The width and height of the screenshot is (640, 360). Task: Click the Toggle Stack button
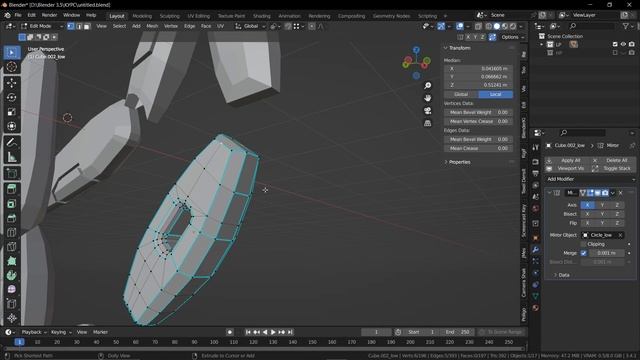613,169
